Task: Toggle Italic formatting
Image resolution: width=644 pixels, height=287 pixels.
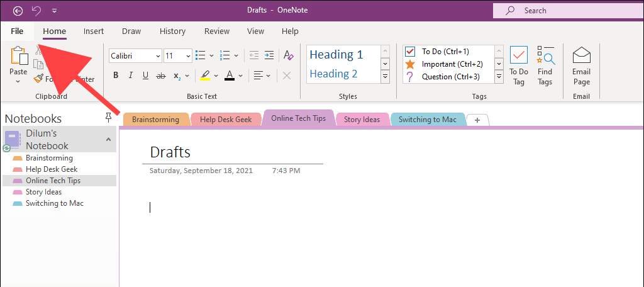Action: [131, 76]
